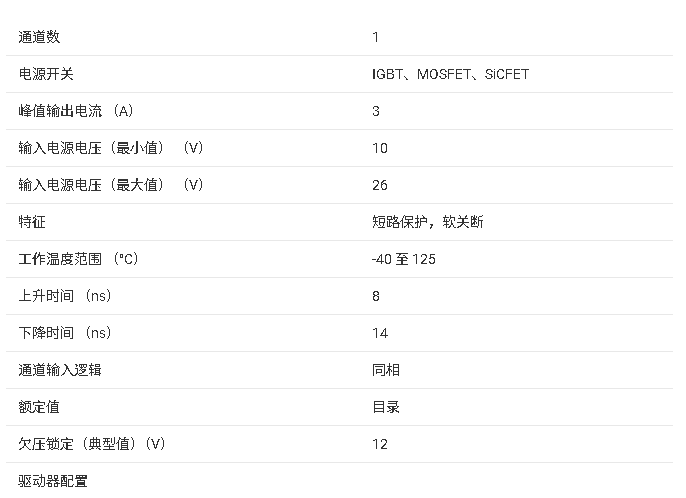686x498 pixels.
Task: Click the 上升时间 (ns) label
Action: click(65, 296)
